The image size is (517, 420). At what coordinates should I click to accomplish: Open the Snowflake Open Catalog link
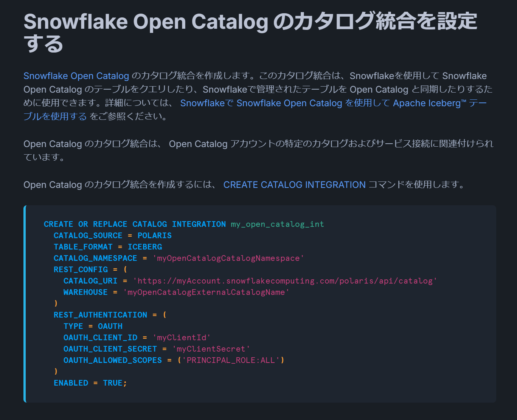pos(76,76)
